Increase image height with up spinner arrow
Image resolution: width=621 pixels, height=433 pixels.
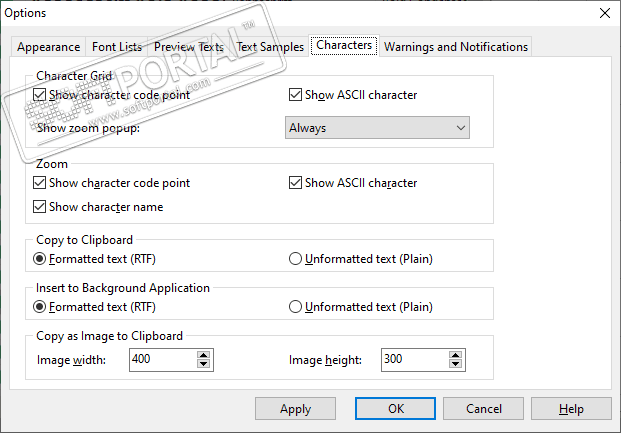(x=456, y=355)
